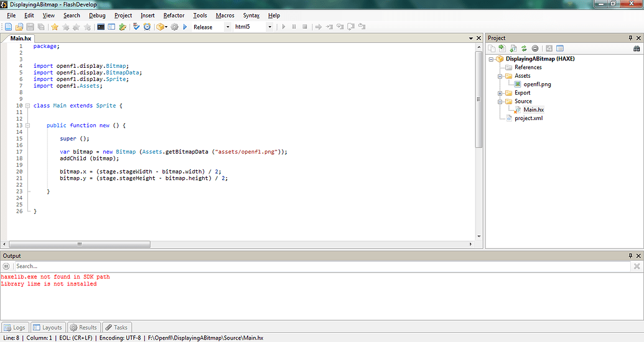This screenshot has width=644, height=342.
Task: Open the Refactor menu
Action: pyautogui.click(x=174, y=15)
